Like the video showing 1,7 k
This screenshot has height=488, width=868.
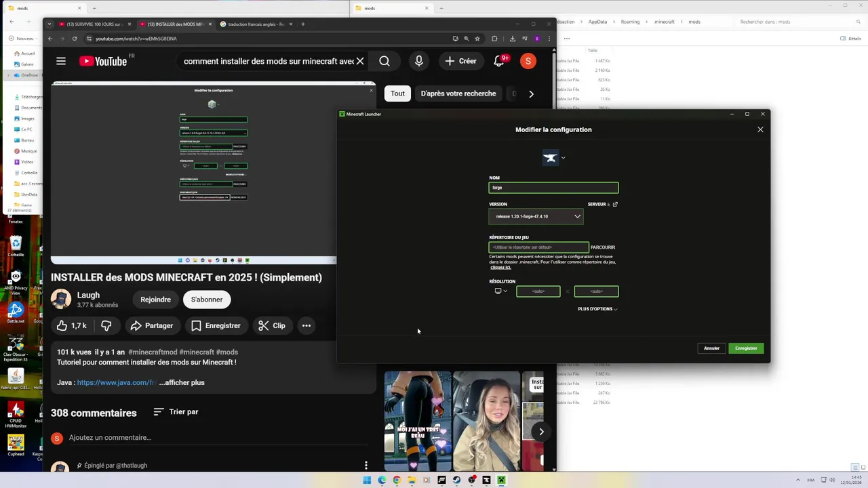(72, 325)
